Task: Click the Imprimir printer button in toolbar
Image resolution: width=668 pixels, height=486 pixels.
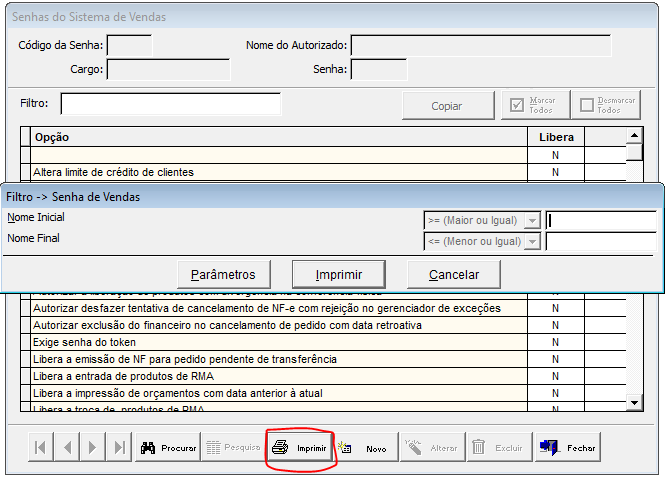Action: [x=300, y=448]
